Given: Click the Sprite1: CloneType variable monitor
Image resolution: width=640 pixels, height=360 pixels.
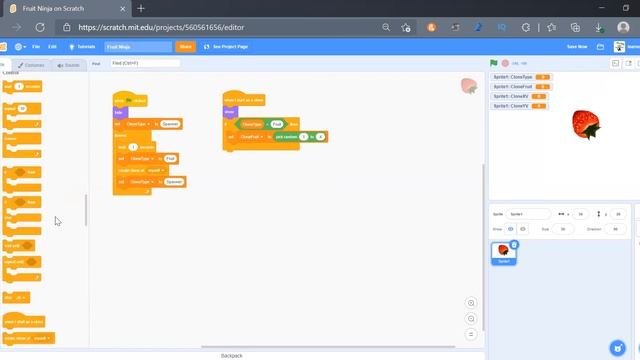Looking at the screenshot, I should 521,77.
